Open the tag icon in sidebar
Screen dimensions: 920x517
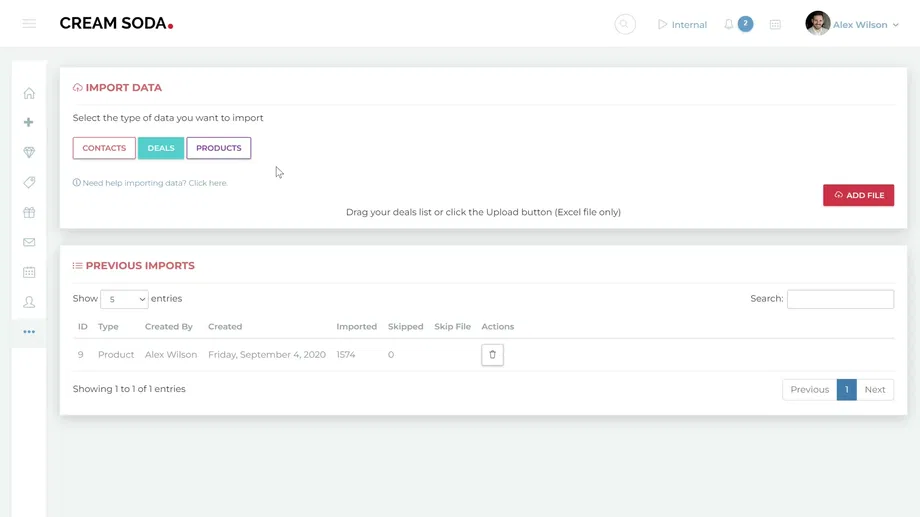pyautogui.click(x=29, y=183)
